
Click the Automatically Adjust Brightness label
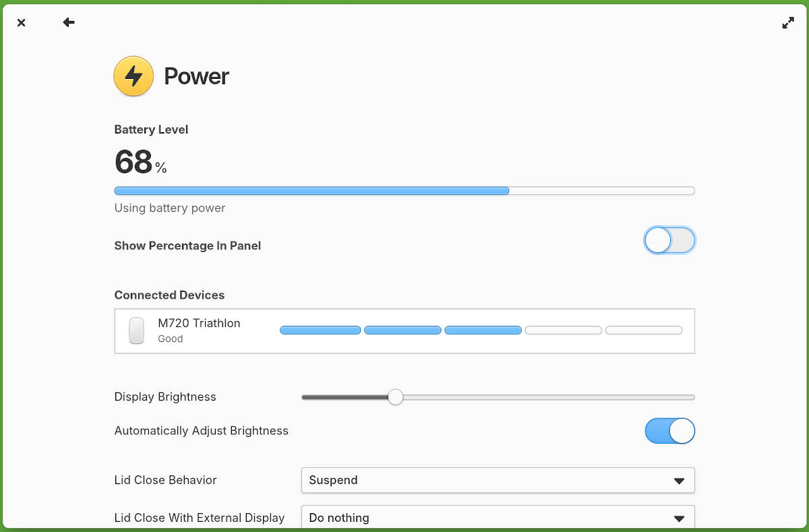(x=202, y=431)
